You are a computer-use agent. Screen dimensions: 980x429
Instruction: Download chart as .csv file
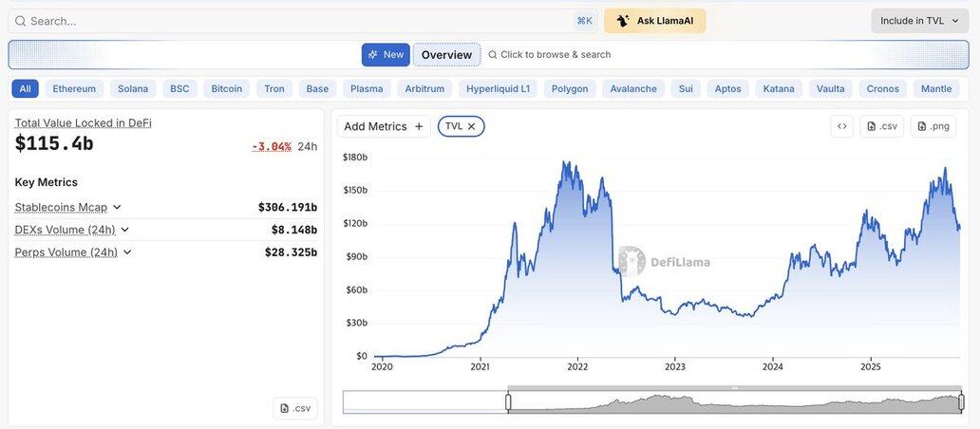(881, 126)
